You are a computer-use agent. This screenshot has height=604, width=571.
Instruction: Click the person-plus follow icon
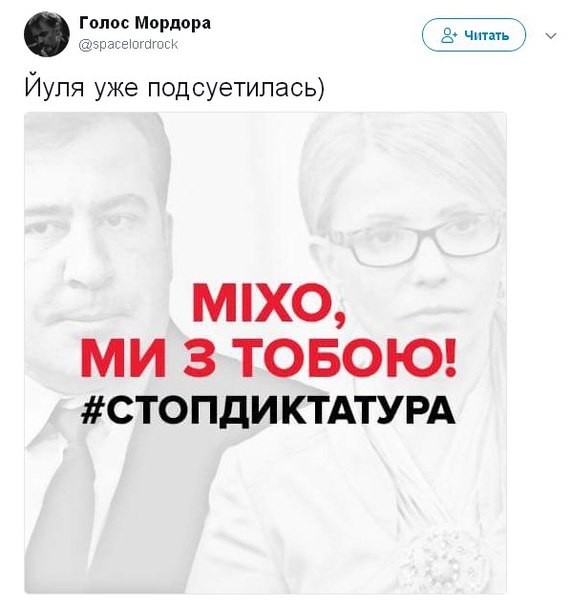(x=449, y=35)
